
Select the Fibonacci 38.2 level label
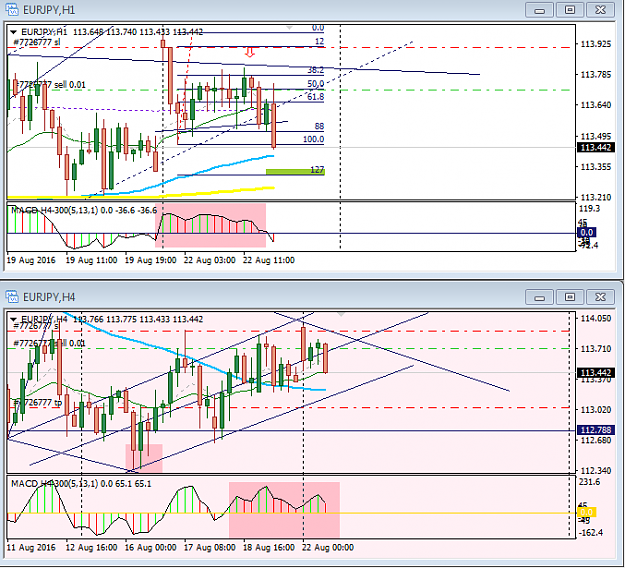click(315, 70)
